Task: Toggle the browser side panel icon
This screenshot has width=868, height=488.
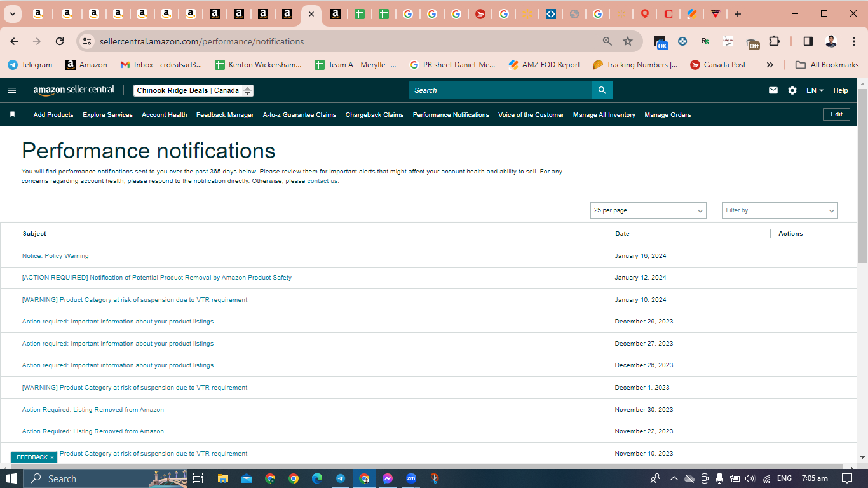Action: (x=808, y=41)
